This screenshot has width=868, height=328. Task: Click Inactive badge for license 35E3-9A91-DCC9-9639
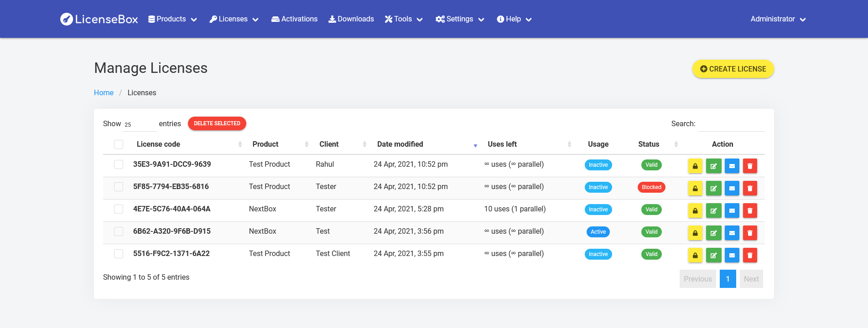pos(598,165)
